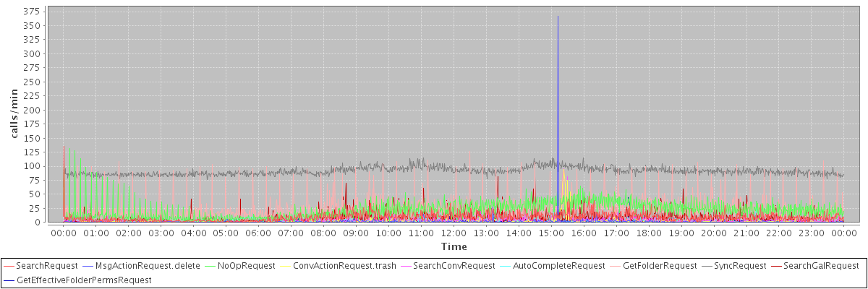
Task: Click the 08:00 time axis label
Action: (x=323, y=233)
